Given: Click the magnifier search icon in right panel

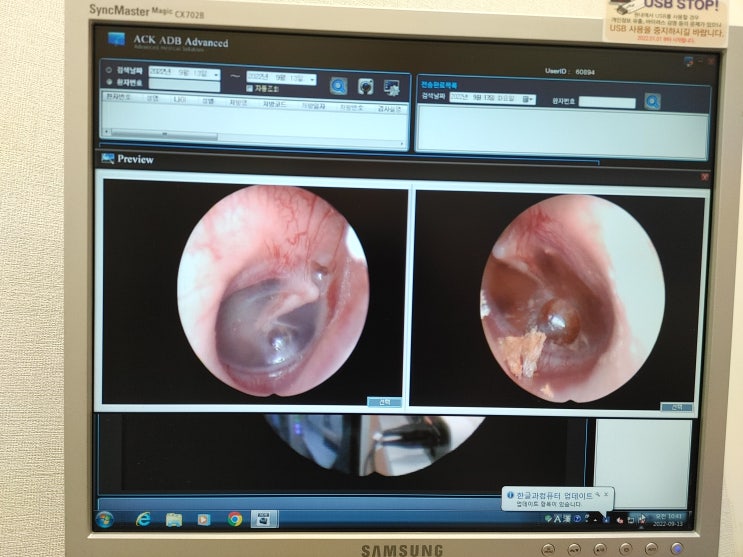Looking at the screenshot, I should 652,101.
